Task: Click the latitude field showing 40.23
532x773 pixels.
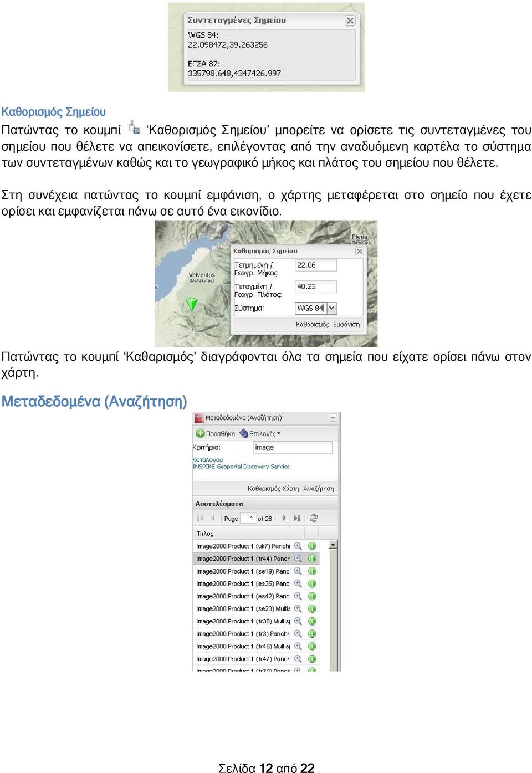Action: [315, 286]
